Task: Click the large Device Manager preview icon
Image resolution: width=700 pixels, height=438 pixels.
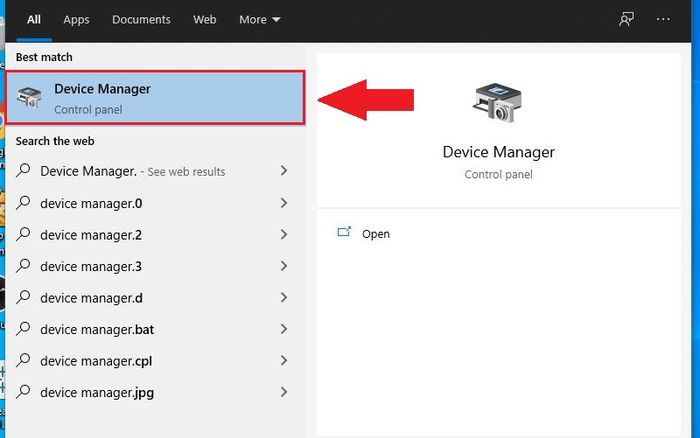Action: coord(498,103)
